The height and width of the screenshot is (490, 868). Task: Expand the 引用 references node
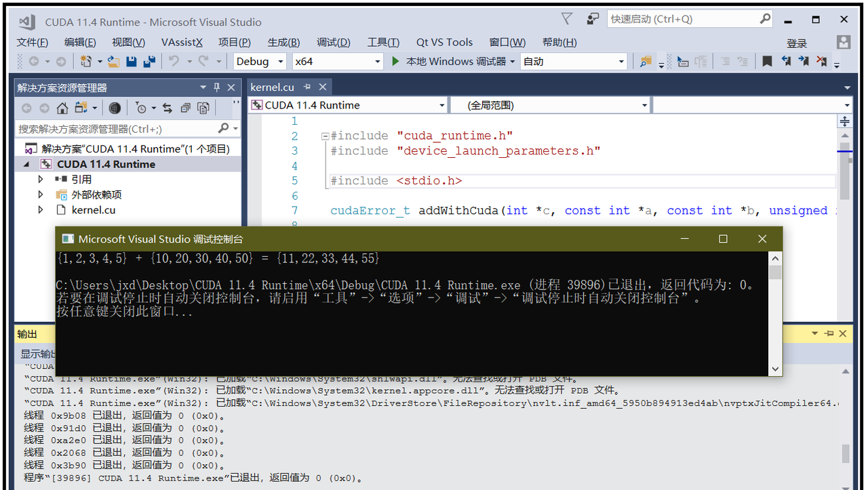click(x=41, y=180)
